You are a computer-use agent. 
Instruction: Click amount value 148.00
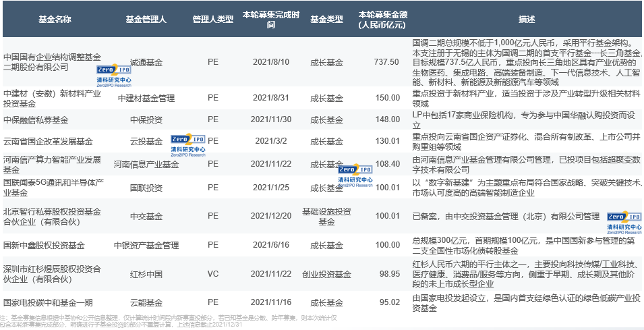click(x=387, y=119)
